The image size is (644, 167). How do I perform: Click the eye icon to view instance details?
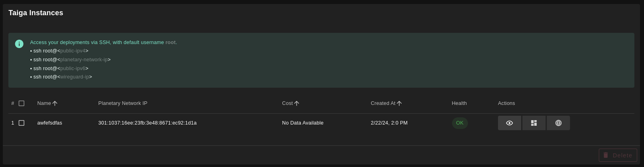tap(509, 123)
